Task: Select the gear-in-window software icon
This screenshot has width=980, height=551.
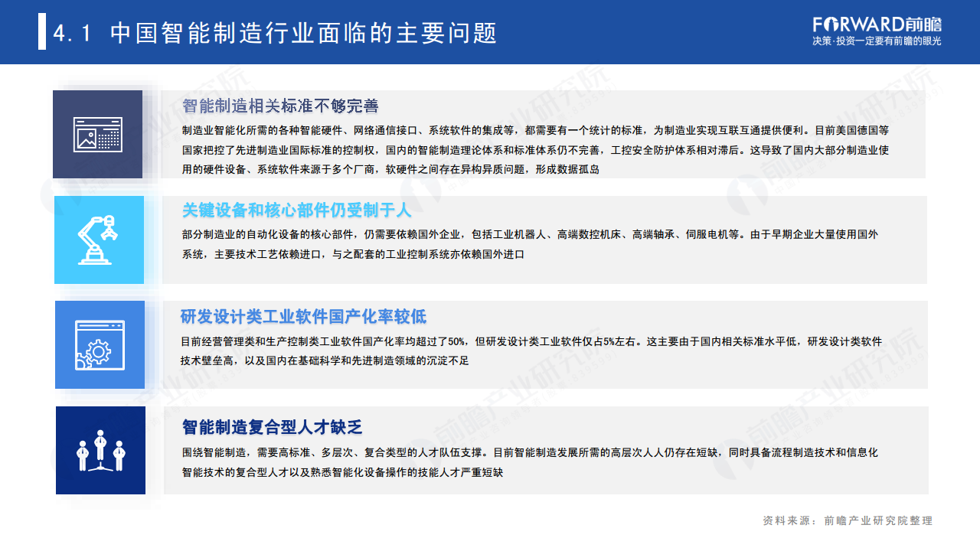Action: point(99,344)
